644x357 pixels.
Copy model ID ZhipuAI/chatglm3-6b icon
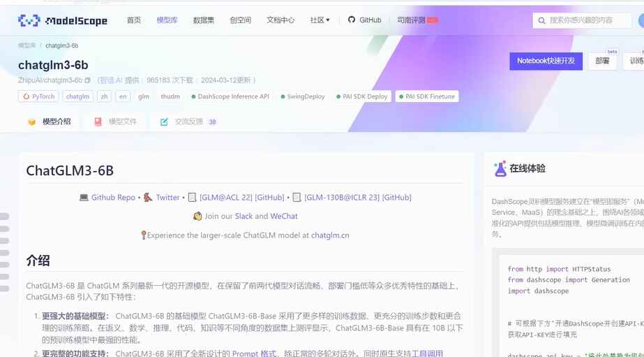point(87,80)
